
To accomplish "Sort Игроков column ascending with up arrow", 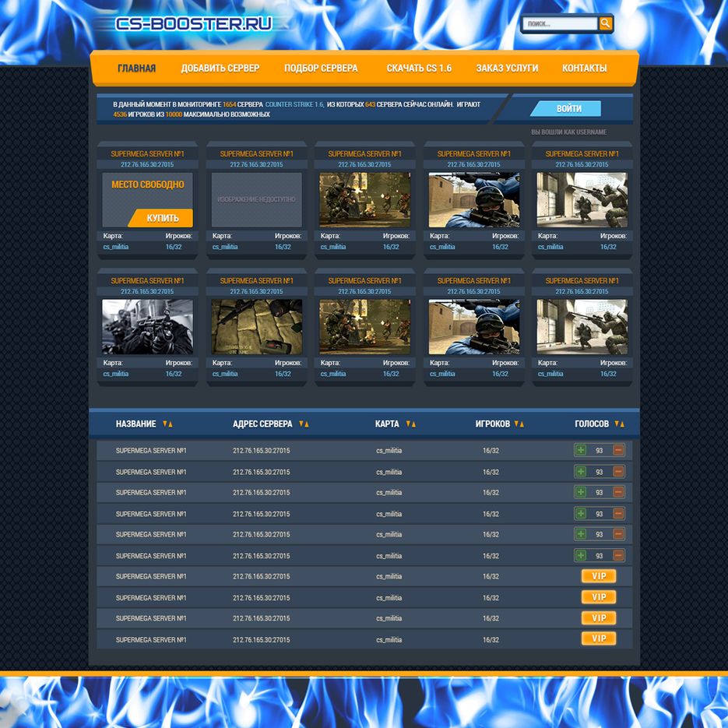I will (x=522, y=424).
